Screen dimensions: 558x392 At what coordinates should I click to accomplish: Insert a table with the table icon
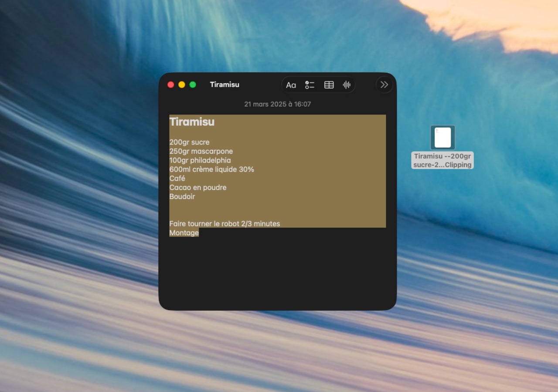(x=329, y=84)
